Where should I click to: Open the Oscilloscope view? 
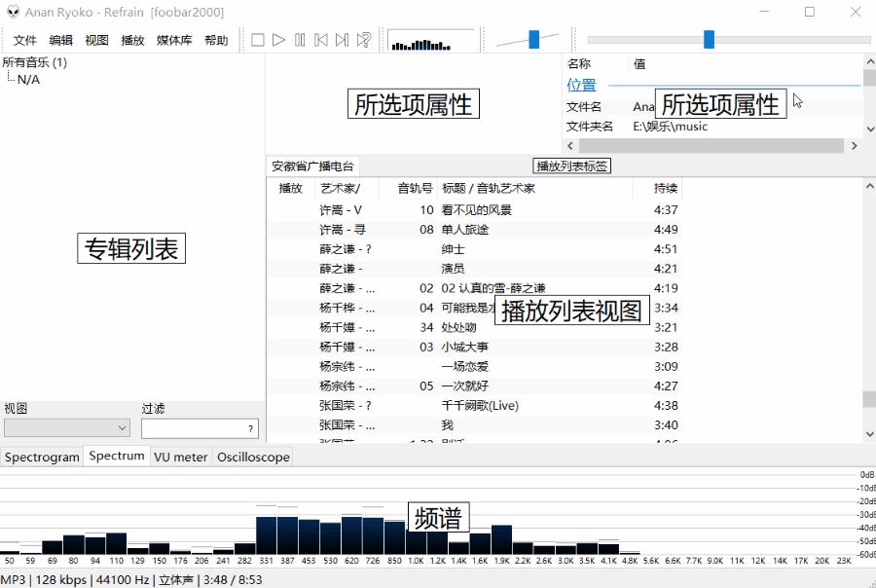[252, 456]
